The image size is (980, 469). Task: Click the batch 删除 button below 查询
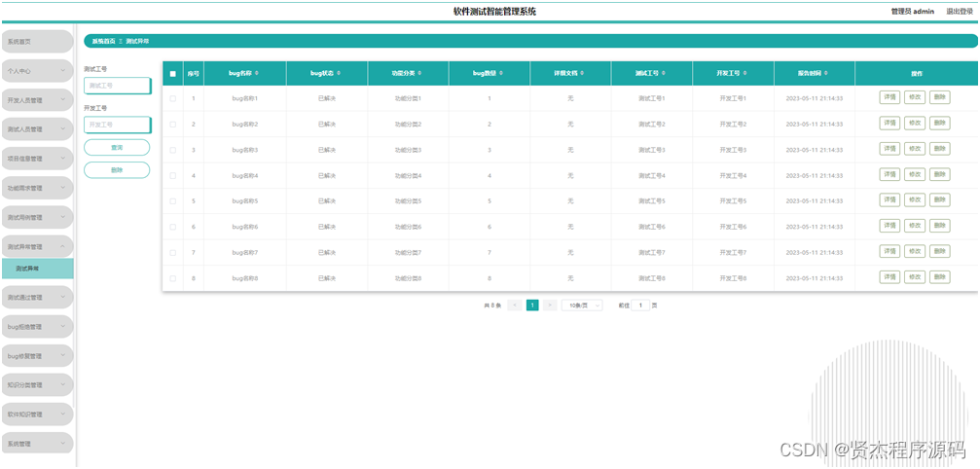(117, 170)
